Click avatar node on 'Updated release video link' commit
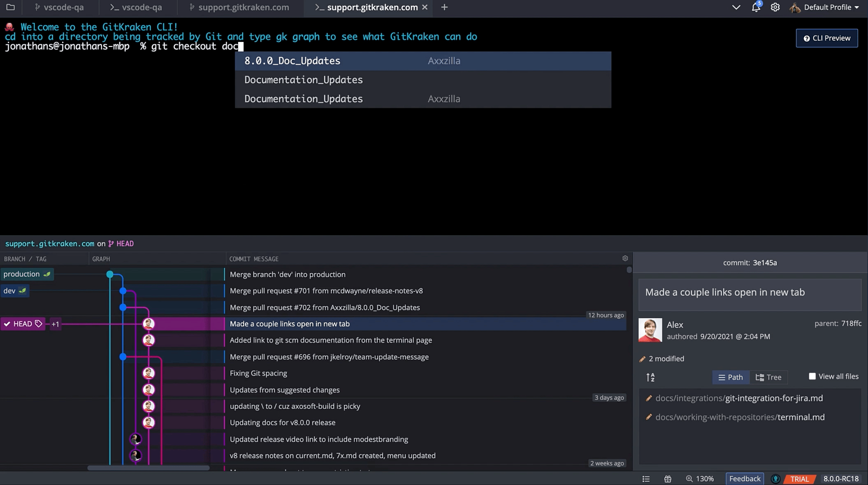The height and width of the screenshot is (485, 868). (135, 439)
